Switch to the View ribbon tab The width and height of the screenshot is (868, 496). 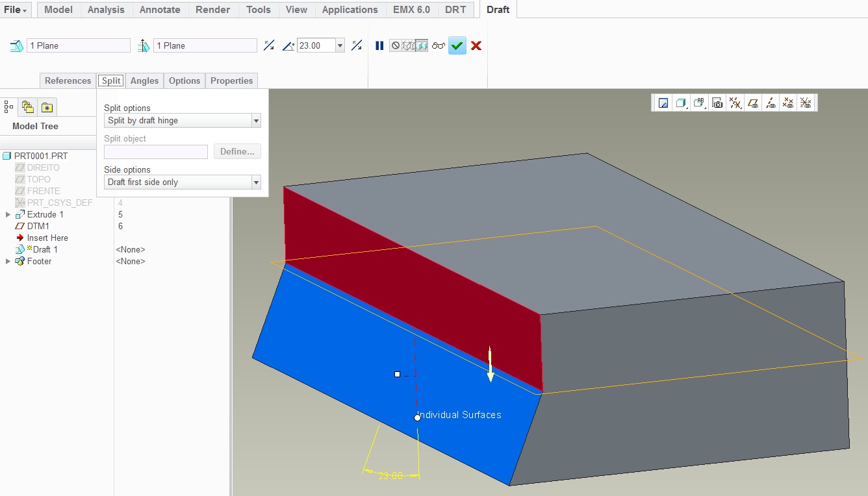(x=296, y=10)
